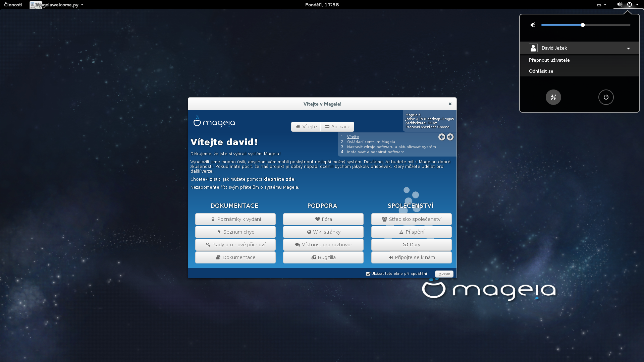Click Připojte se k nám
644x362 pixels.
(x=412, y=257)
